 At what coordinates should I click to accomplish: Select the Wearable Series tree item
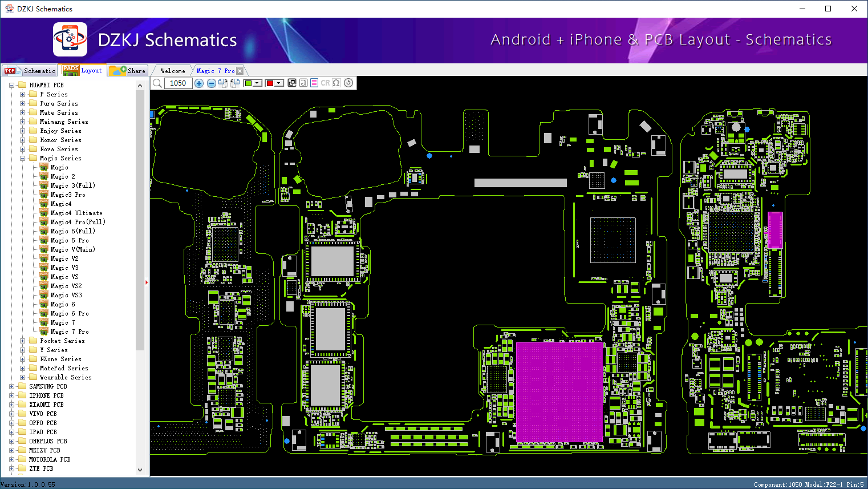coord(66,377)
